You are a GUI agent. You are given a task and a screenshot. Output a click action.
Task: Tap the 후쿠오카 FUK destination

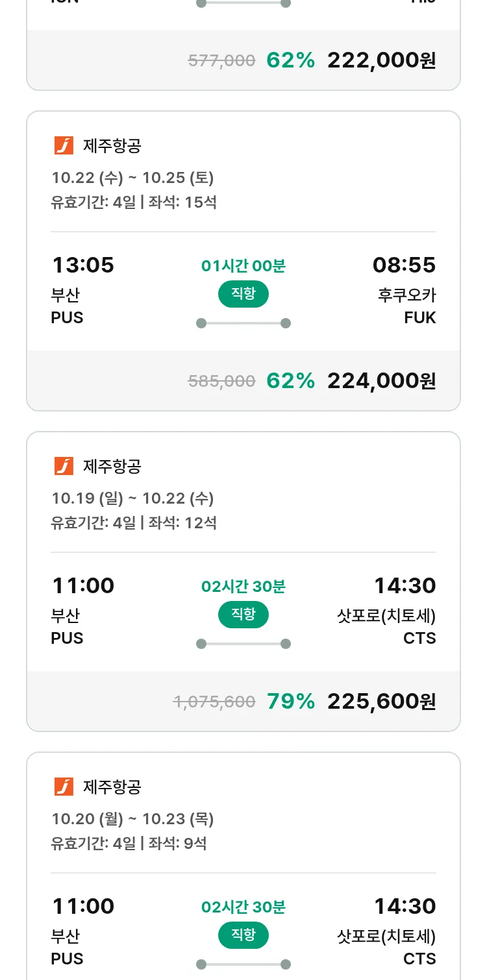pyautogui.click(x=406, y=306)
